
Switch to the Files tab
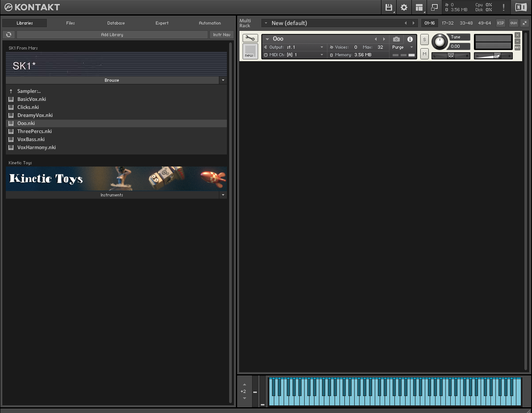point(71,23)
